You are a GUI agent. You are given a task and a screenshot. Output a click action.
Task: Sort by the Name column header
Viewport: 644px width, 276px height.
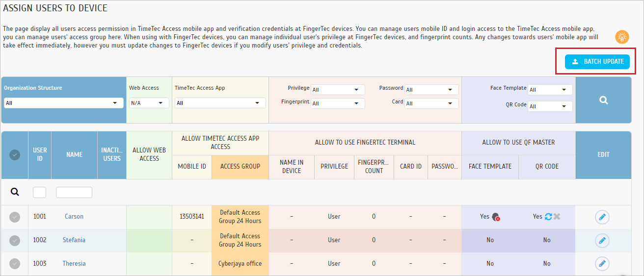point(74,154)
